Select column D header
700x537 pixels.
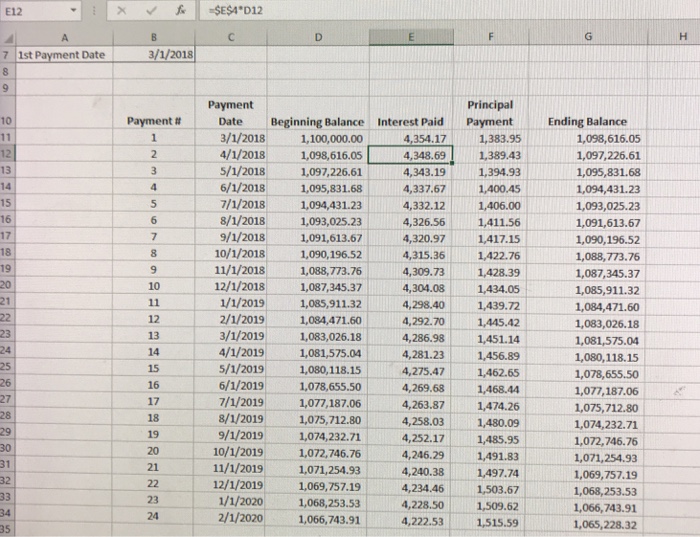click(318, 37)
